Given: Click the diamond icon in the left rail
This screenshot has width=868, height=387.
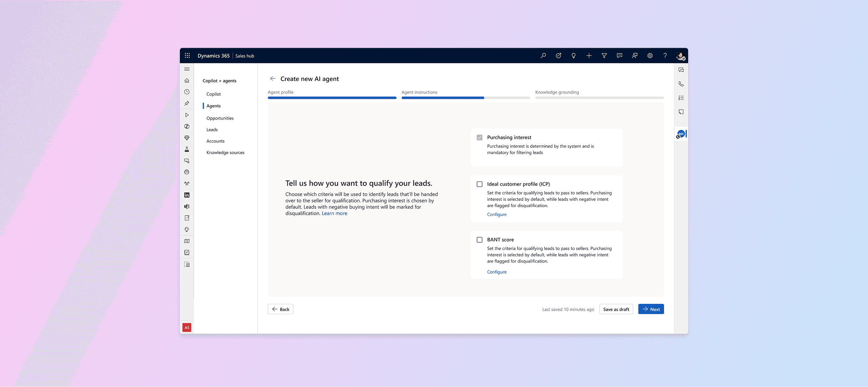Looking at the screenshot, I should point(187,138).
